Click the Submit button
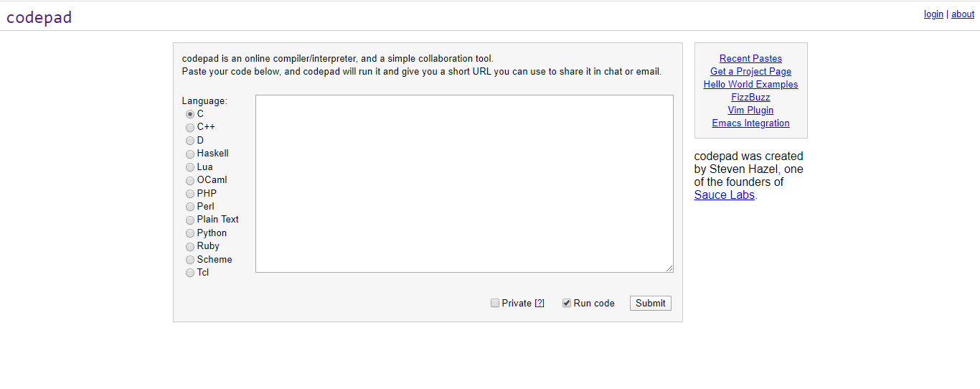The height and width of the screenshot is (389, 980). click(x=651, y=303)
